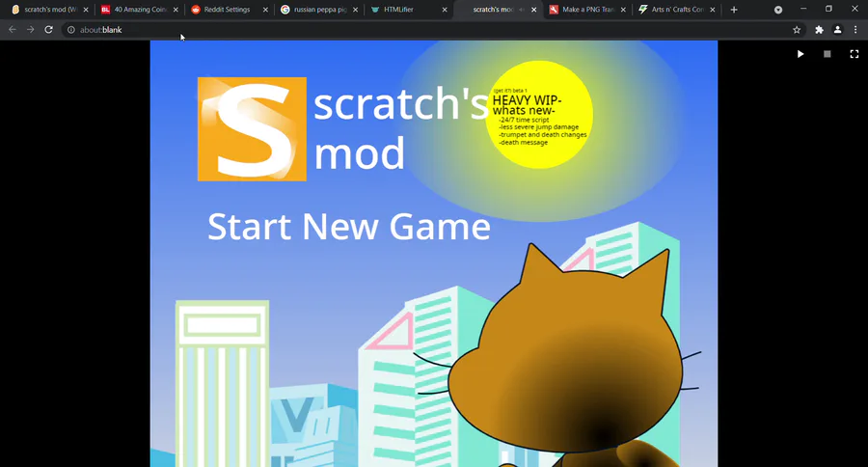Image resolution: width=868 pixels, height=467 pixels.
Task: Click the '-less severe jump damage' line
Action: pos(538,126)
